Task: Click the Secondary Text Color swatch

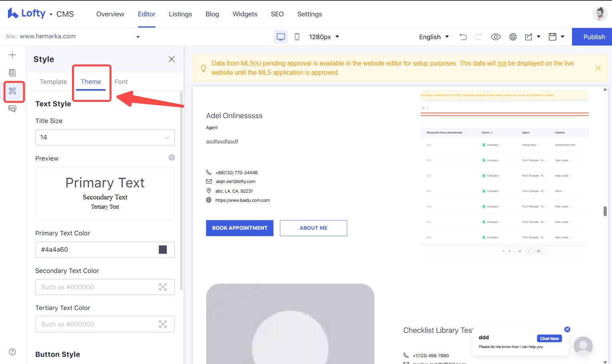Action: [163, 287]
